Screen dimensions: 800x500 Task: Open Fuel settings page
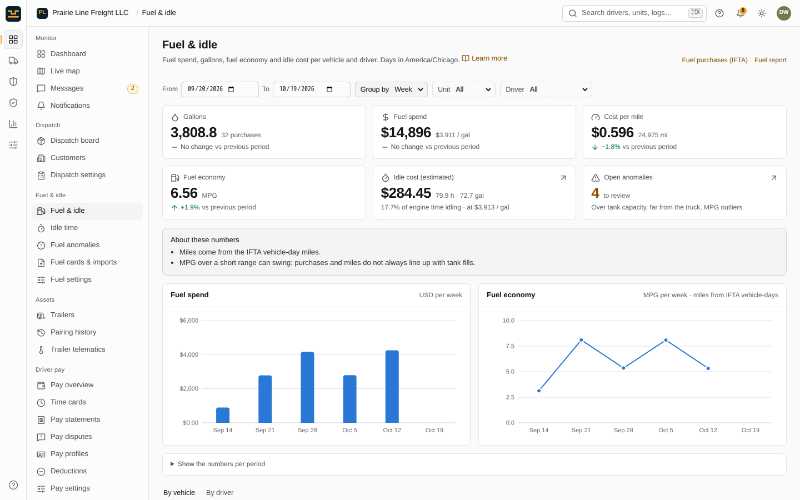coord(88,280)
